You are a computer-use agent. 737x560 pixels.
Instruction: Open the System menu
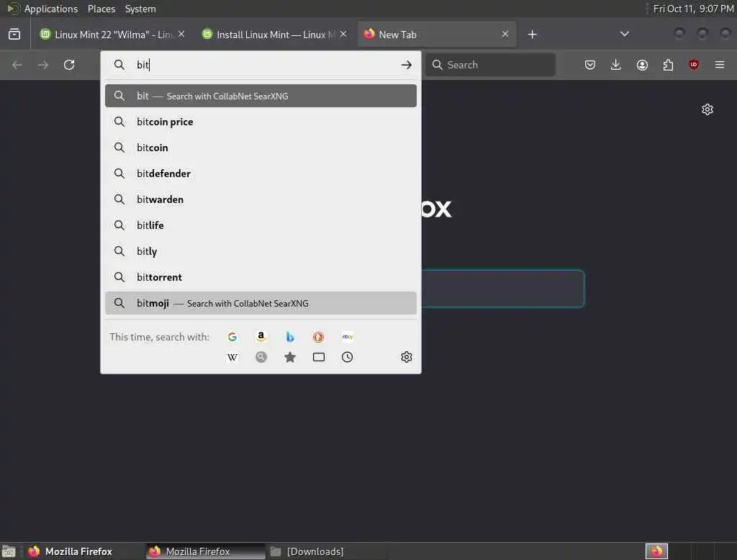click(140, 9)
